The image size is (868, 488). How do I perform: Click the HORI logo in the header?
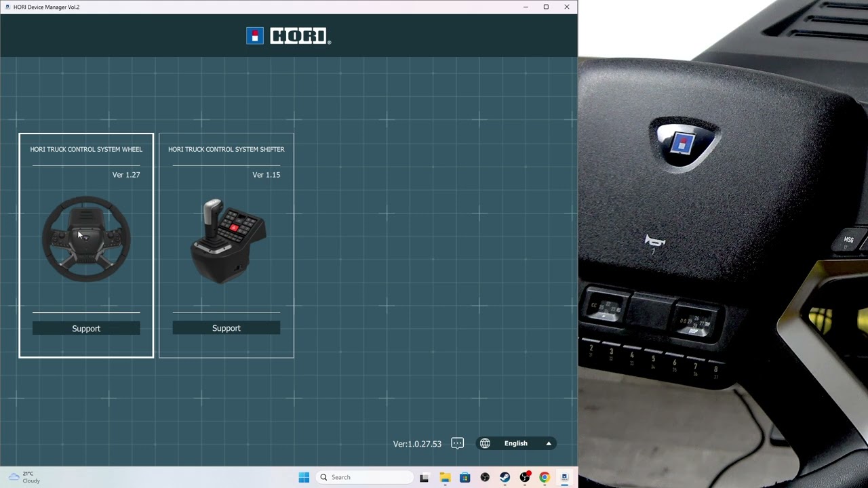tap(289, 36)
